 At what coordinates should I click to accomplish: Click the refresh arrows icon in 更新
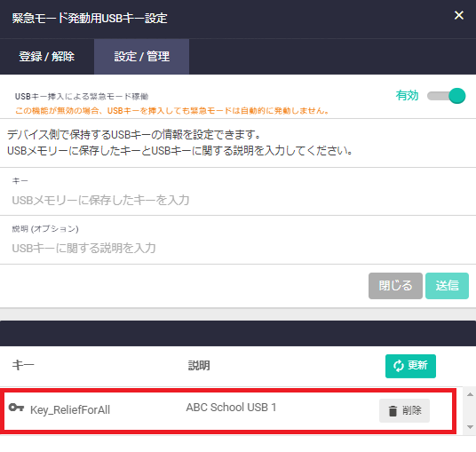(x=398, y=366)
